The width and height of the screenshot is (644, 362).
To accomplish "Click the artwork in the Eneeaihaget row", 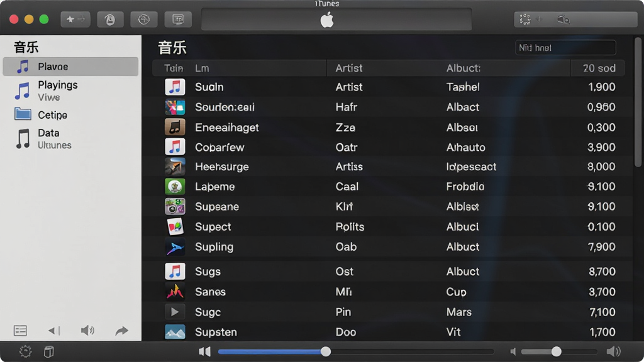I will [x=175, y=127].
